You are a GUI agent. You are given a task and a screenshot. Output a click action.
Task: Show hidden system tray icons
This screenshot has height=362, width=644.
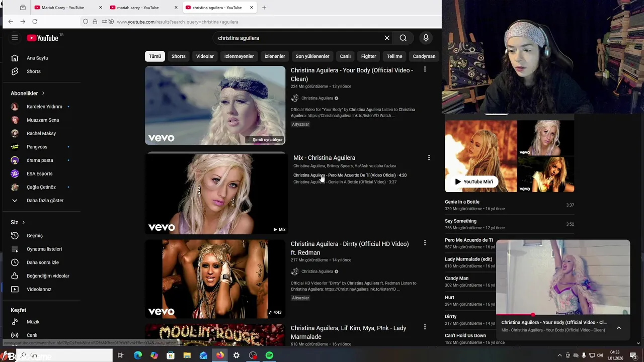[x=560, y=355]
